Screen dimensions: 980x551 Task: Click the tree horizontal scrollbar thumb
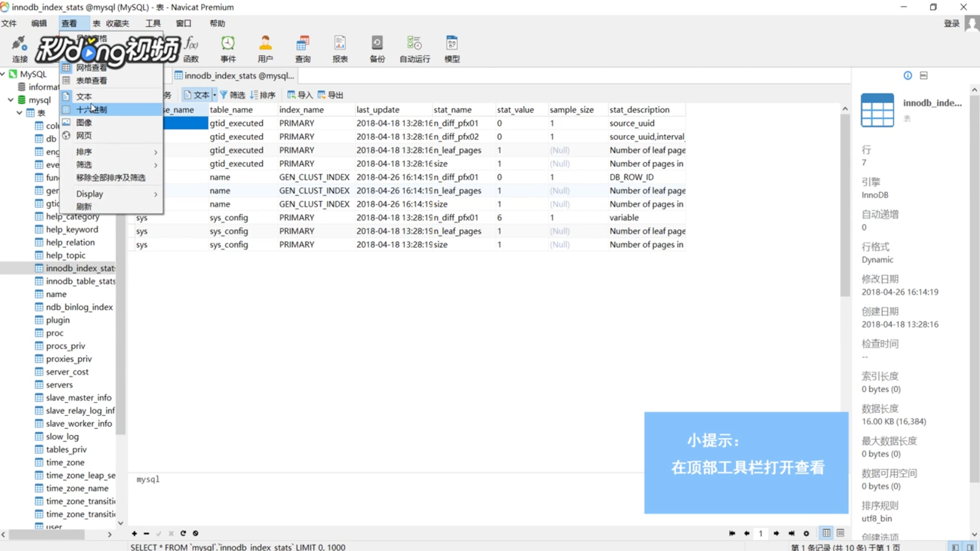pyautogui.click(x=46, y=534)
